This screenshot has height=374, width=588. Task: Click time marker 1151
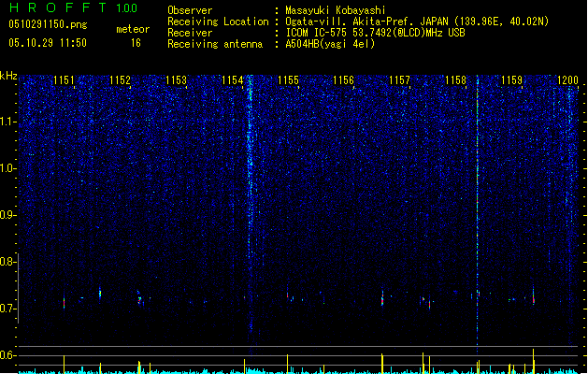[x=64, y=79]
